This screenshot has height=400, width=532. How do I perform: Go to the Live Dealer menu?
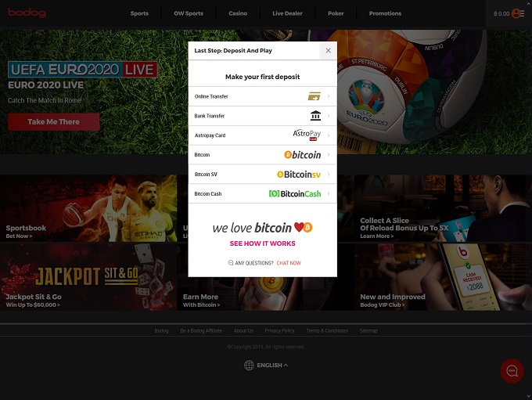pyautogui.click(x=288, y=13)
